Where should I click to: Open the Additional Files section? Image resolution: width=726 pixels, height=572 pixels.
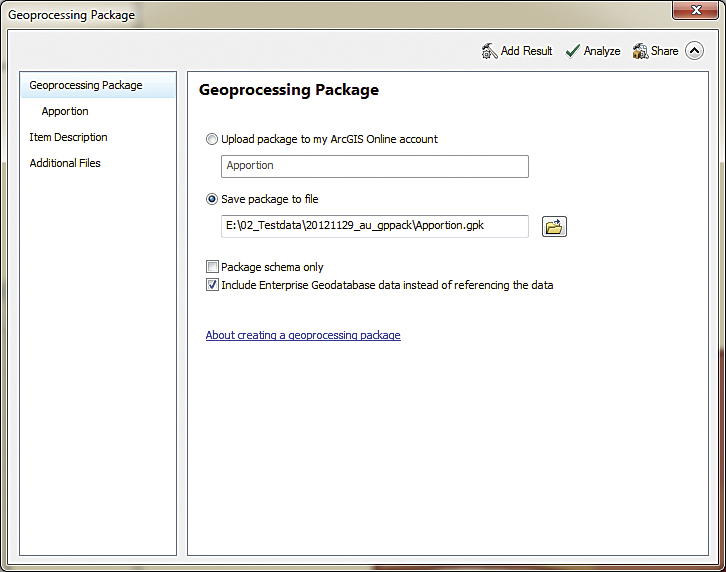[x=65, y=164]
